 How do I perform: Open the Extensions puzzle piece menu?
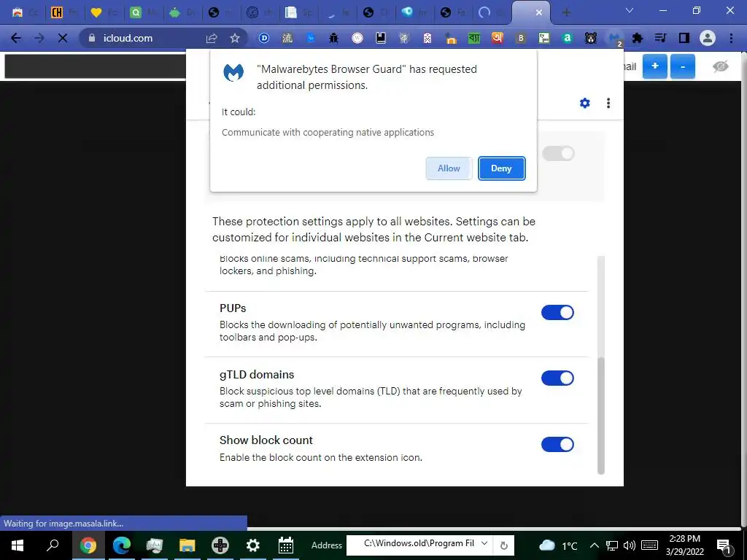coord(638,38)
